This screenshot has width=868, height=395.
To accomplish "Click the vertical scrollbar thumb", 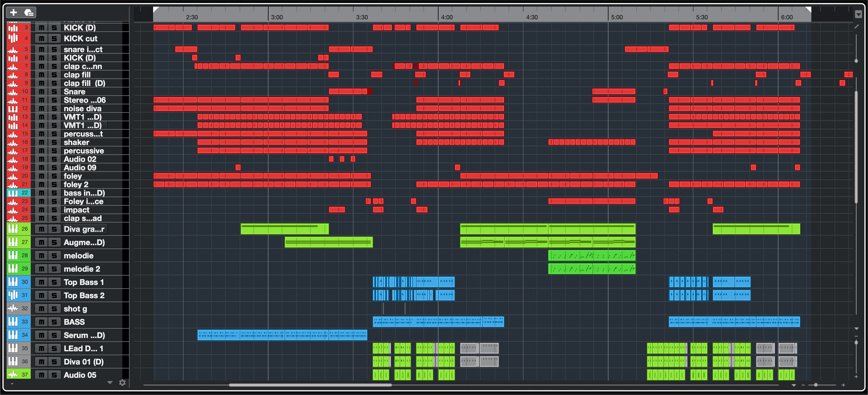I will [856, 147].
